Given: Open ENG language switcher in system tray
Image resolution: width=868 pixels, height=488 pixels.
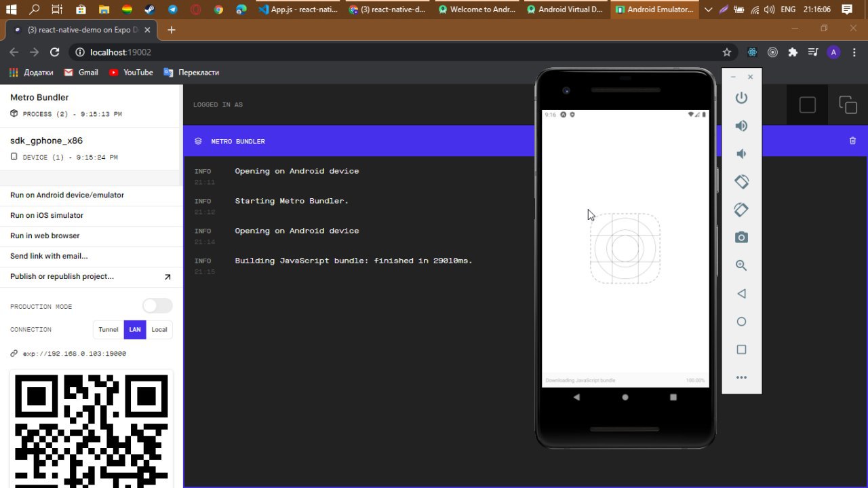Looking at the screenshot, I should (x=788, y=10).
